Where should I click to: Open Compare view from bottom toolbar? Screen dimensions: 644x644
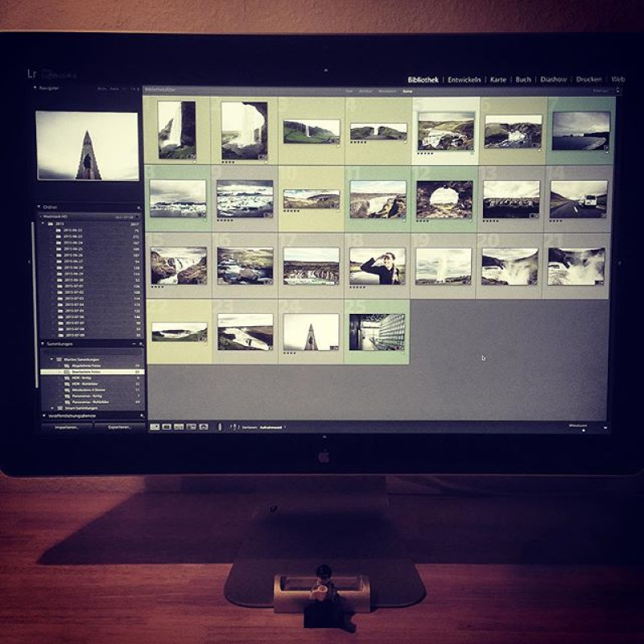[x=179, y=427]
